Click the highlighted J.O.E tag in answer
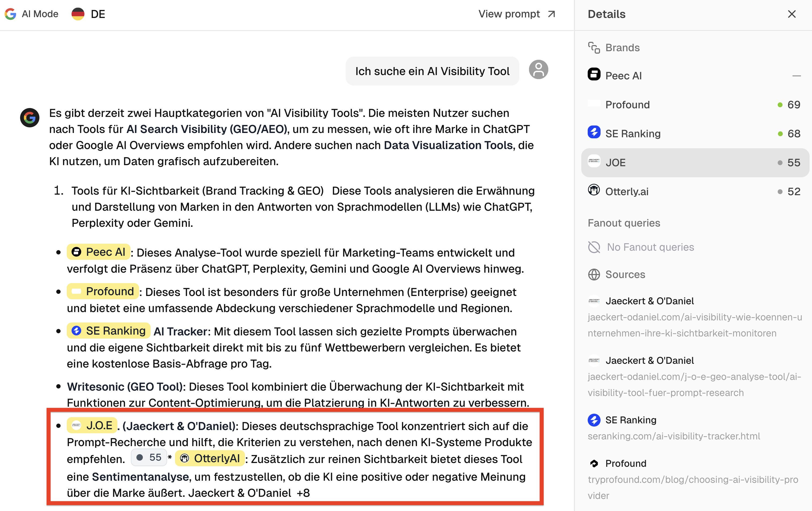The width and height of the screenshot is (812, 511). coord(92,426)
